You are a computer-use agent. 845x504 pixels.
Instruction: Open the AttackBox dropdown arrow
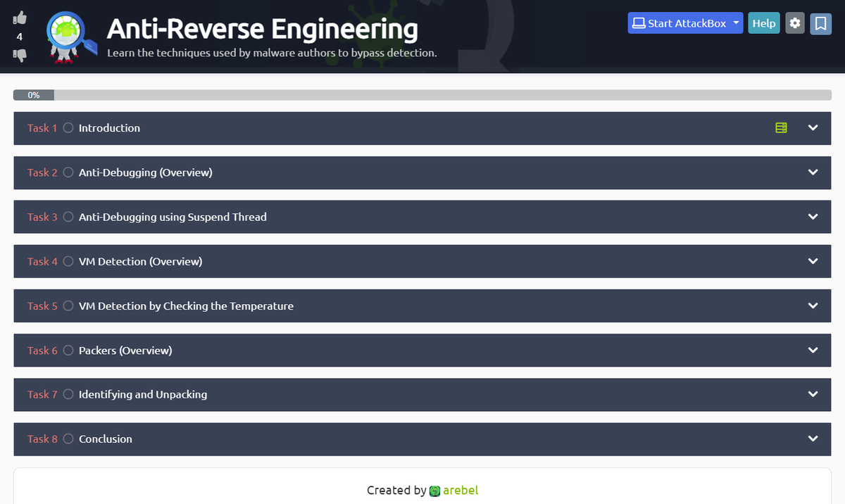click(x=735, y=23)
